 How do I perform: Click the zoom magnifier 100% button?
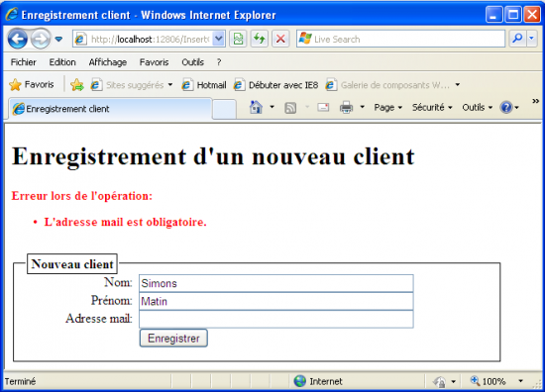488,381
